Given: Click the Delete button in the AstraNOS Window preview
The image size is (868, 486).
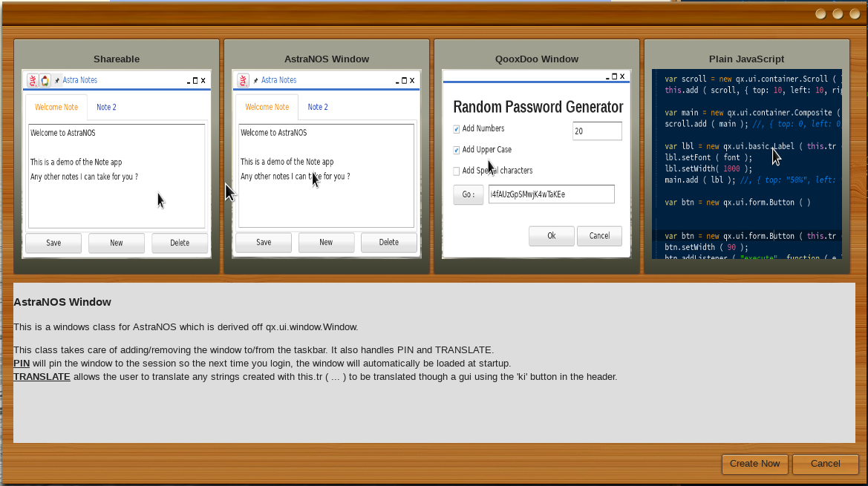Looking at the screenshot, I should click(388, 242).
